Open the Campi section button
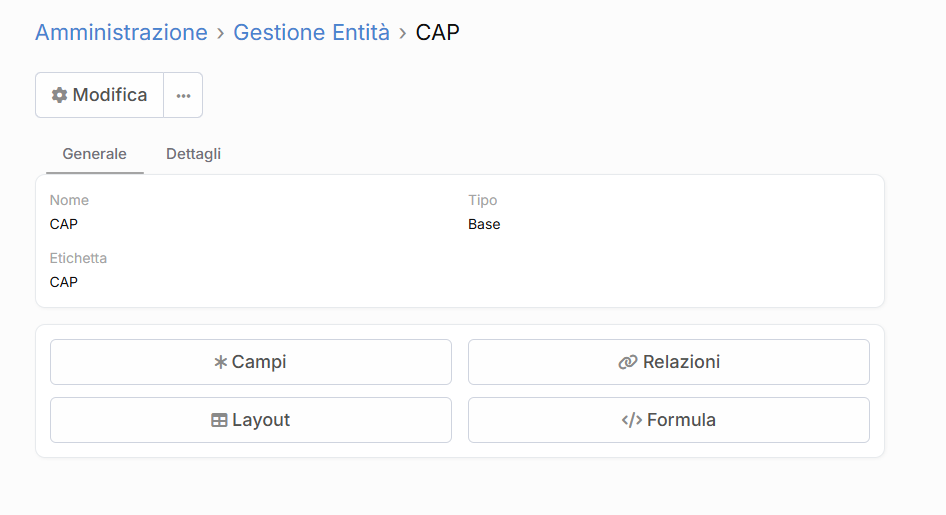The height and width of the screenshot is (515, 946). pos(251,362)
